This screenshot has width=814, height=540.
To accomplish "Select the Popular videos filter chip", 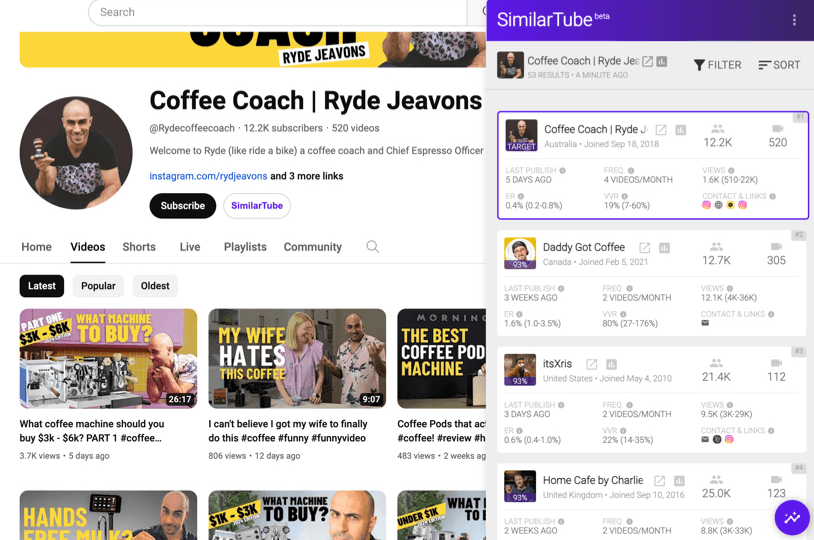I will point(98,286).
